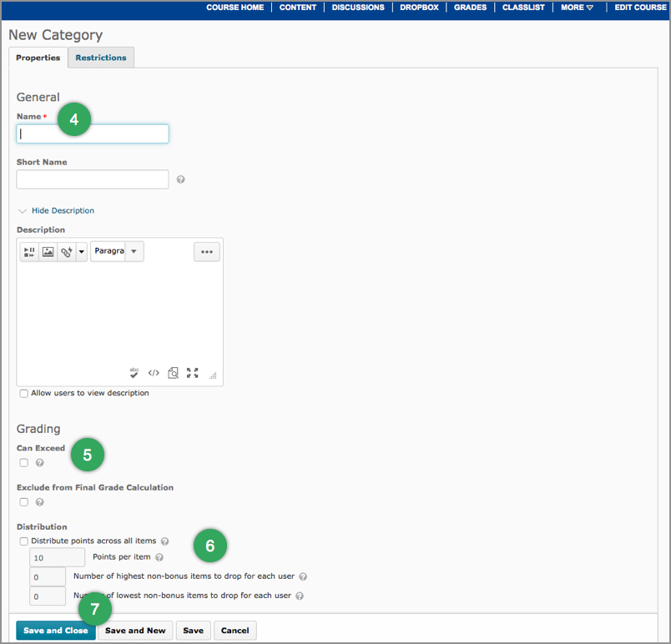This screenshot has height=644, width=671.
Task: Enable Distribute points across all items
Action: click(x=24, y=541)
